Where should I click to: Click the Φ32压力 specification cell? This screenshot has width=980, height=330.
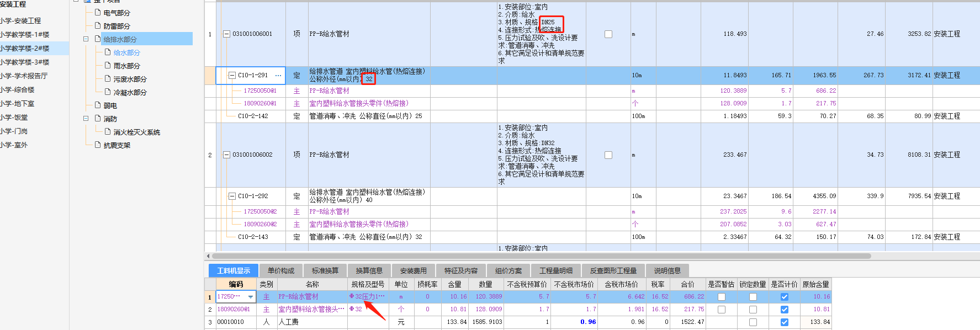coord(368,297)
